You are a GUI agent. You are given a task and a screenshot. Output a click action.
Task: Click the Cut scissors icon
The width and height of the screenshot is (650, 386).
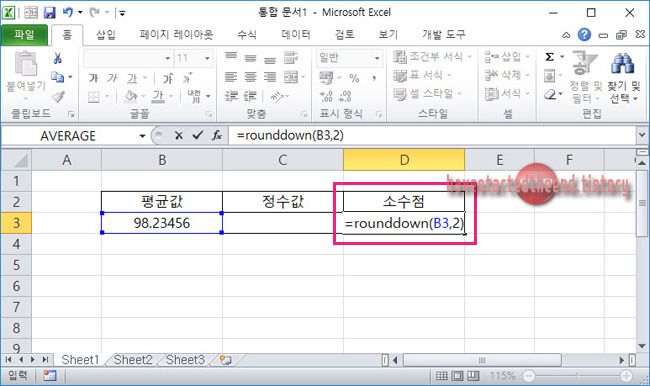58,58
